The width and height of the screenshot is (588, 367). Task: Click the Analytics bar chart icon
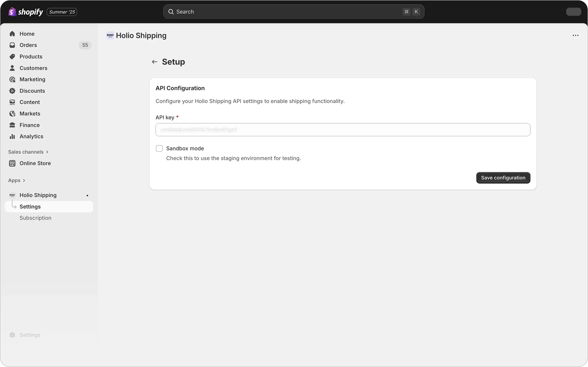coord(12,136)
